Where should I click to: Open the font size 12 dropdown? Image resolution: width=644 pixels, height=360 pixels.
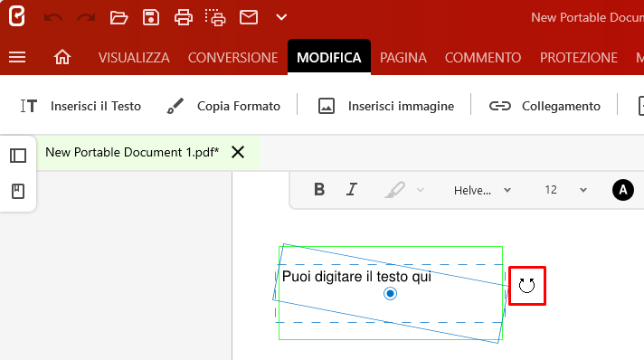[x=565, y=190]
